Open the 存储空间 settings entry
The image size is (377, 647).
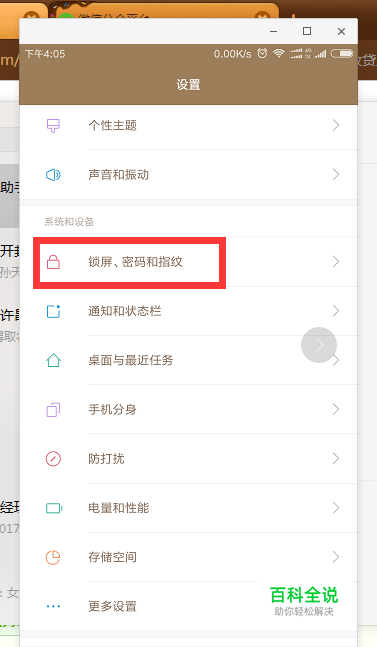[x=188, y=557]
